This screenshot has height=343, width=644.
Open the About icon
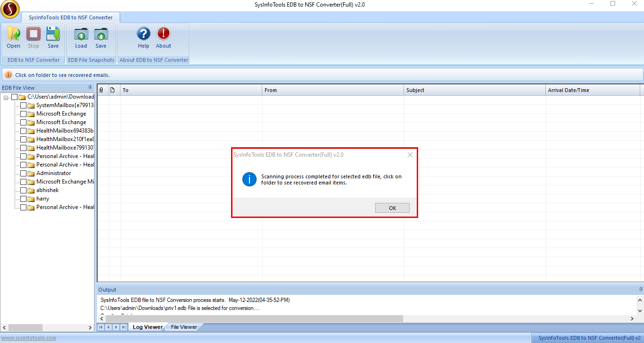[x=163, y=37]
